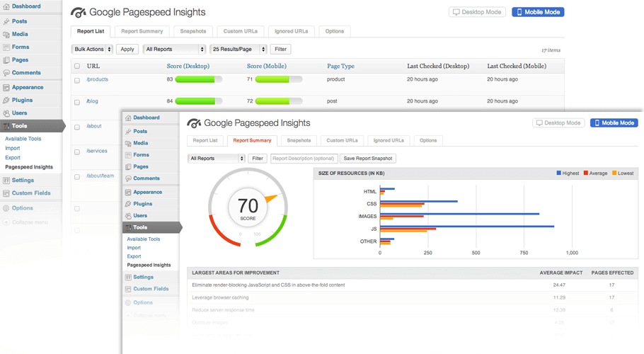The height and width of the screenshot is (354, 644).
Task: Click Users icon in front window sidebar
Action: 128,216
